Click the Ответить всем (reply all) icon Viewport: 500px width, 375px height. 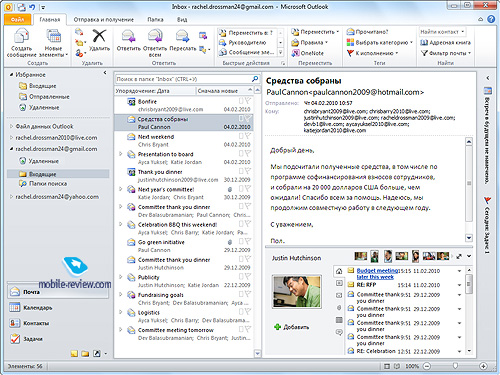coord(155,37)
